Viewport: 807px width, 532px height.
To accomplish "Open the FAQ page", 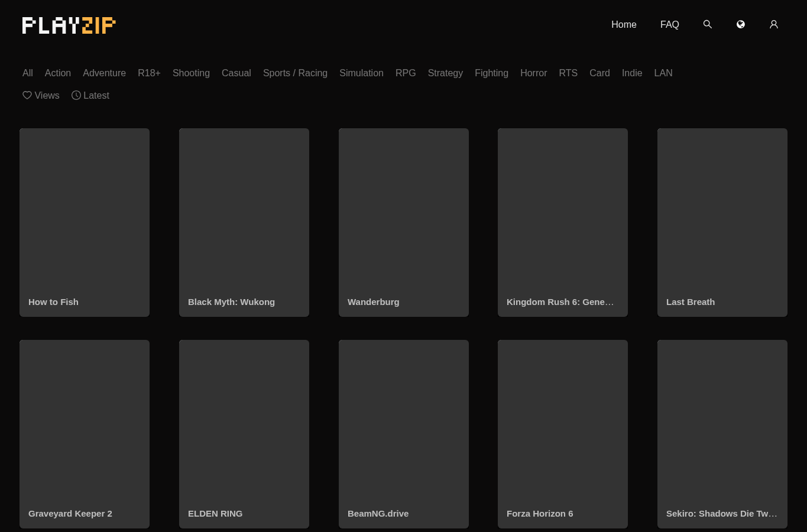I will (669, 24).
